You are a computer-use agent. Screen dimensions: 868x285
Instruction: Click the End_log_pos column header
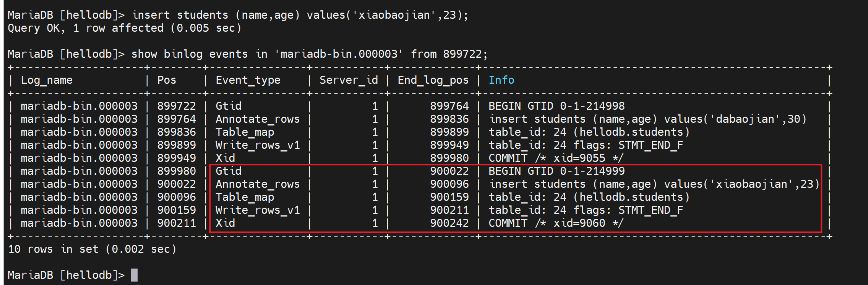(x=433, y=80)
